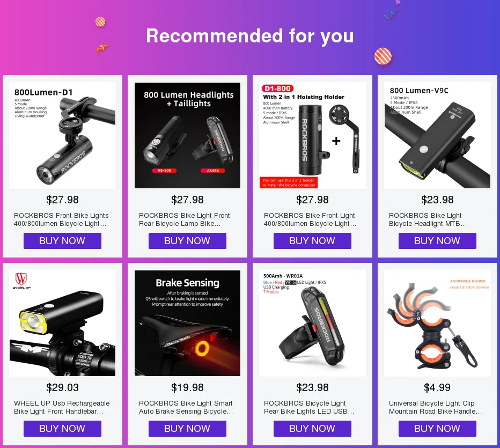The width and height of the screenshot is (500, 448).
Task: Open the 800Lumen-D1 front light product image
Action: click(x=62, y=135)
